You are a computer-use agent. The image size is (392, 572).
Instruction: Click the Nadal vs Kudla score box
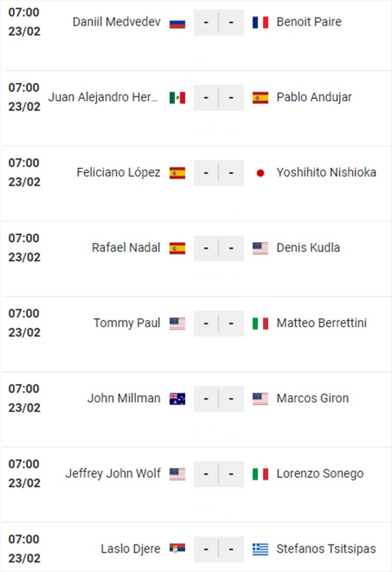point(219,248)
